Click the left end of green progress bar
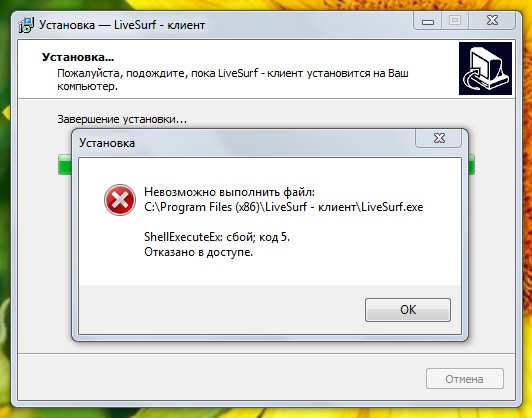532x418 pixels. (65, 165)
